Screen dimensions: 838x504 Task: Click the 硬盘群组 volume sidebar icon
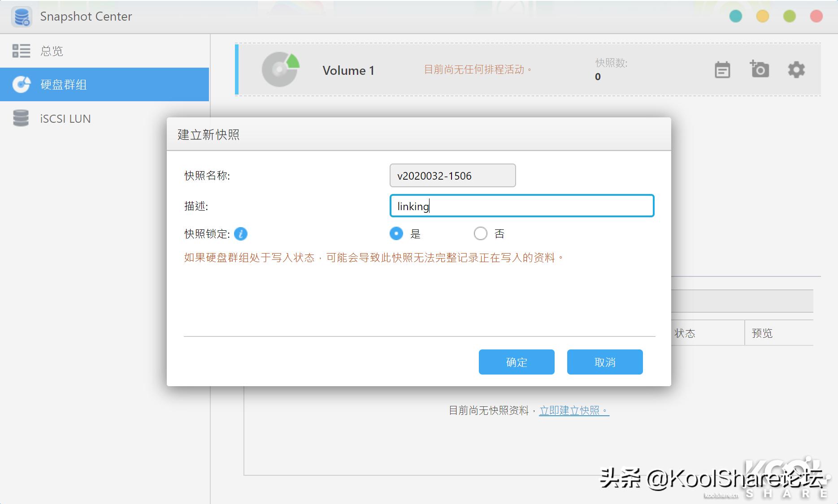click(21, 84)
